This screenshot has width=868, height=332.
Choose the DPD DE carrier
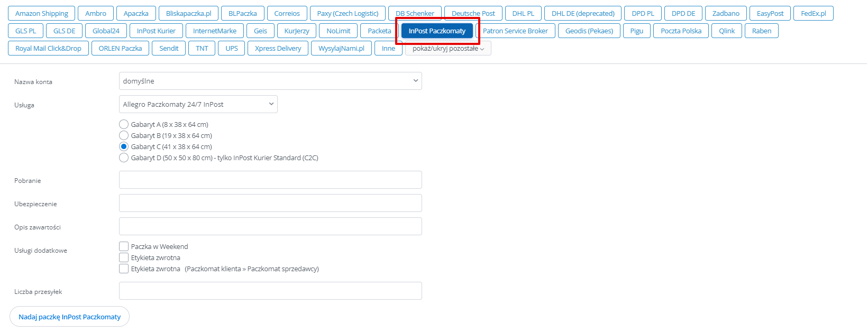point(683,13)
